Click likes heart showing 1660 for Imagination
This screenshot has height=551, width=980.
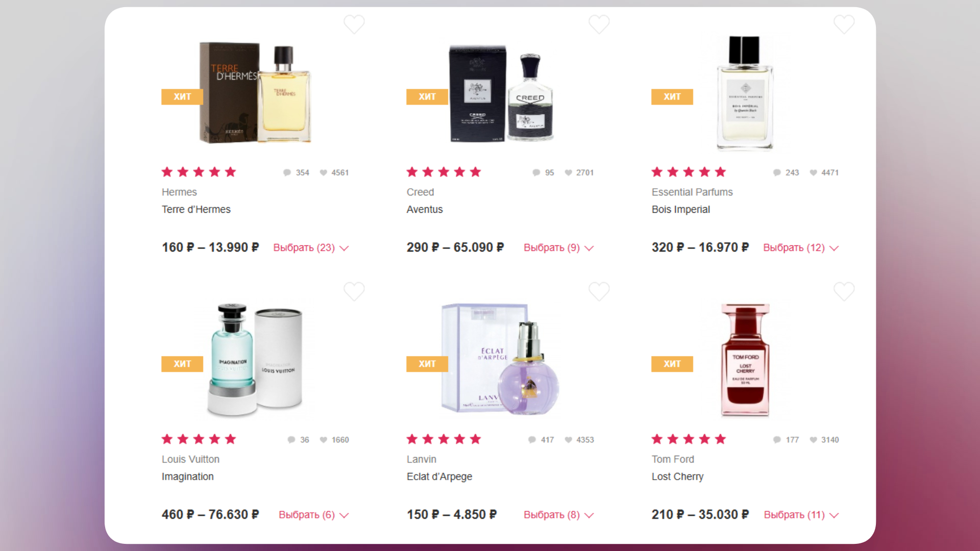323,440
